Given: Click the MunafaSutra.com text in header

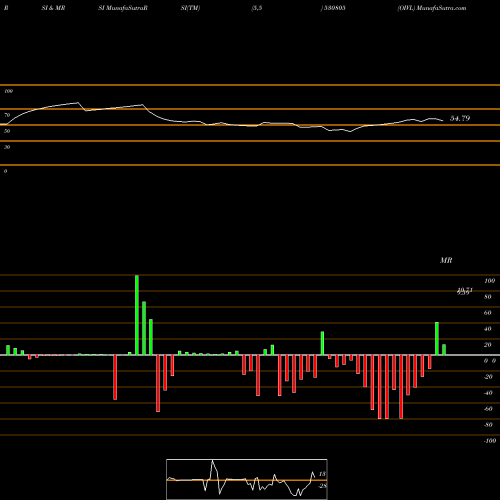Looking at the screenshot, I should coord(441,8).
